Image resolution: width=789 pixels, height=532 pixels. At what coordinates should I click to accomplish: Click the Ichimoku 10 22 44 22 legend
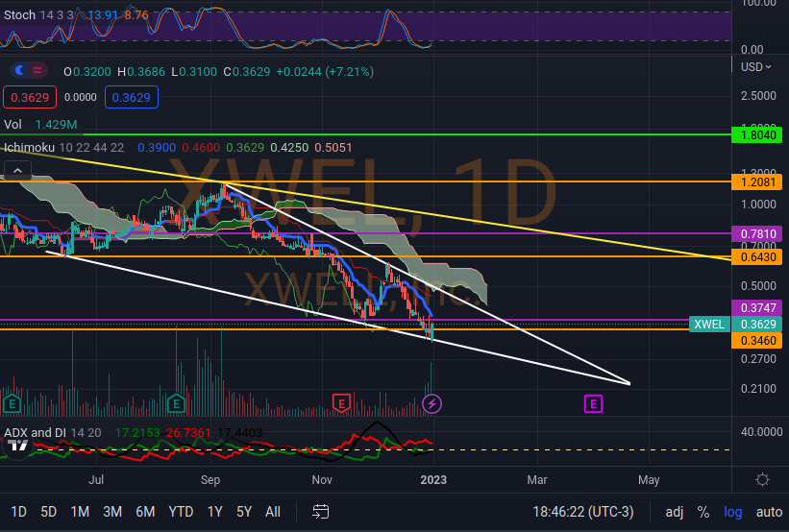(x=63, y=147)
